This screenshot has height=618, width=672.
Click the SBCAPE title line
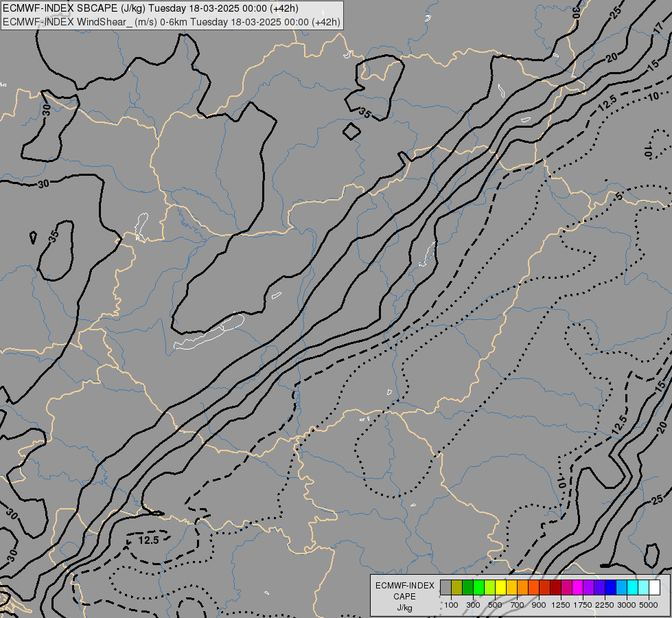tap(150, 8)
